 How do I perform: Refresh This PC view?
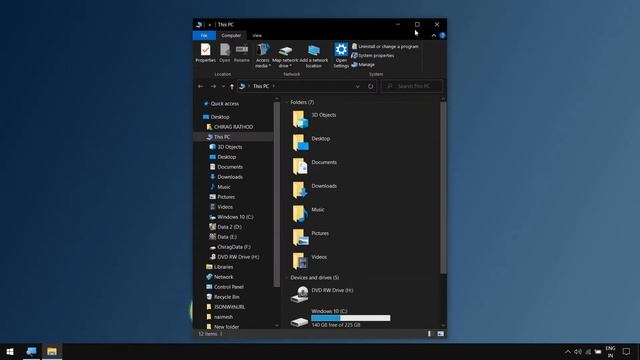coord(370,86)
